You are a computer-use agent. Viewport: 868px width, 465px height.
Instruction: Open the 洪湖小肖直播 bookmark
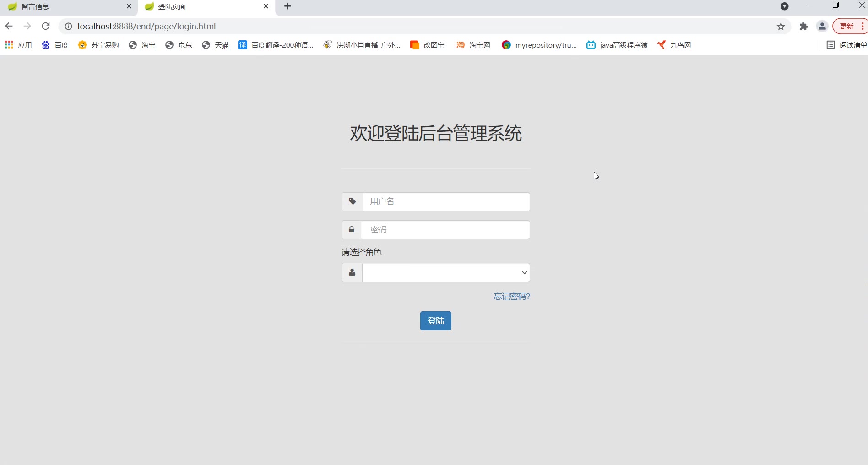click(x=362, y=45)
